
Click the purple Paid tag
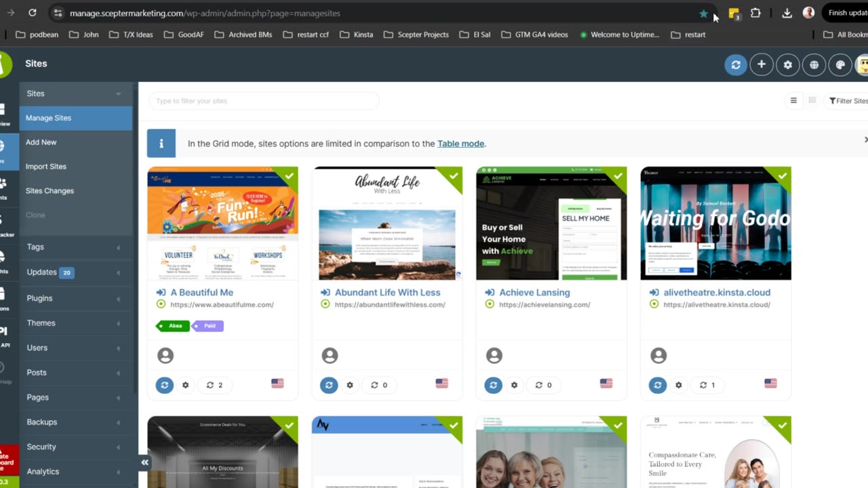point(208,326)
